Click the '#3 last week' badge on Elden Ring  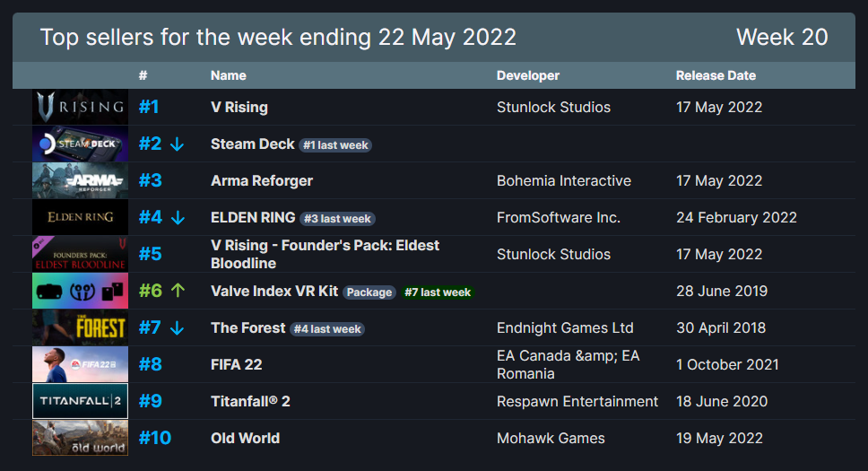[337, 219]
